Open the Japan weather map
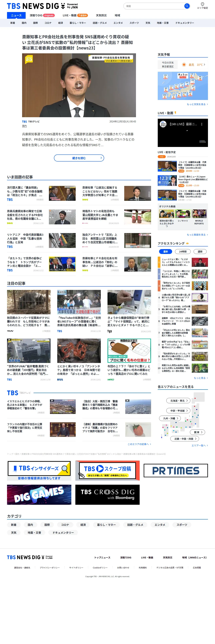The width and height of the screenshot is (215, 644). point(183,86)
